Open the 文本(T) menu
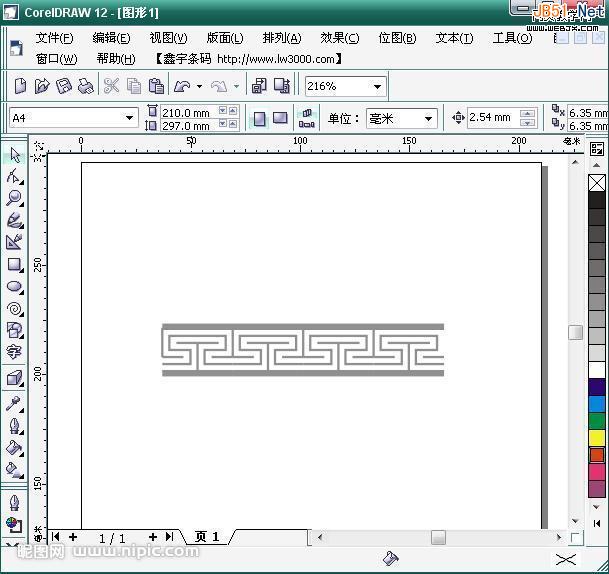 pyautogui.click(x=454, y=38)
